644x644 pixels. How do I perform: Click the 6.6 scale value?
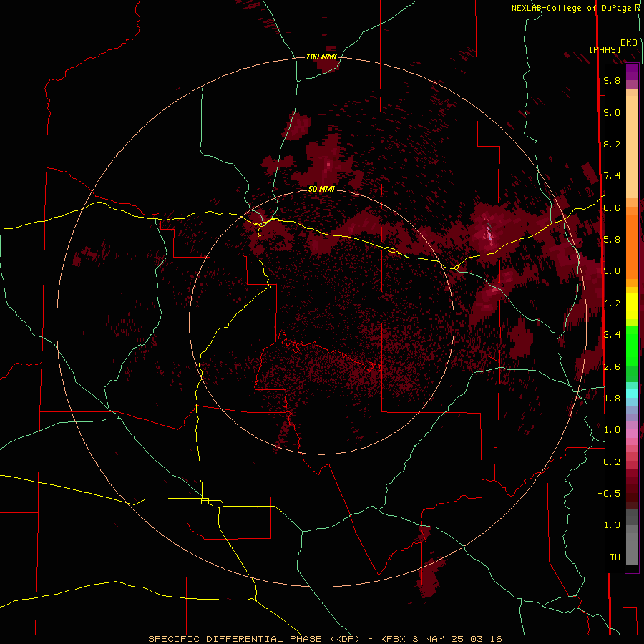tap(612, 208)
